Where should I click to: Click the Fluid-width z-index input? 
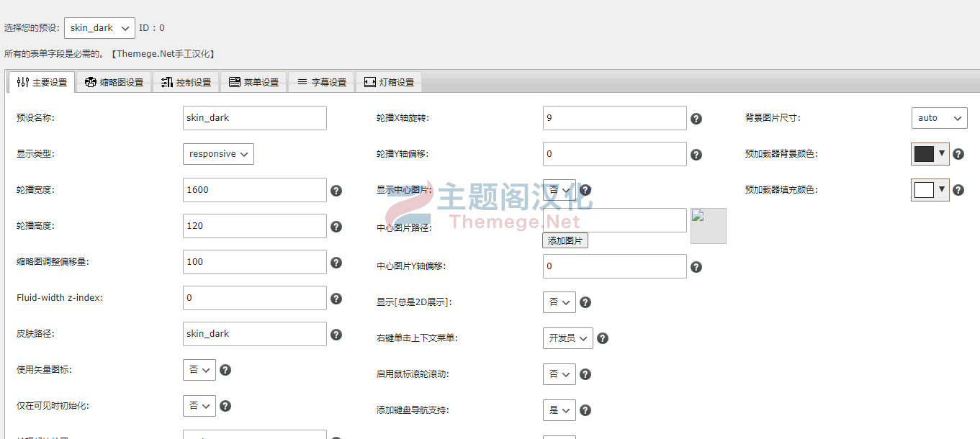pyautogui.click(x=255, y=298)
